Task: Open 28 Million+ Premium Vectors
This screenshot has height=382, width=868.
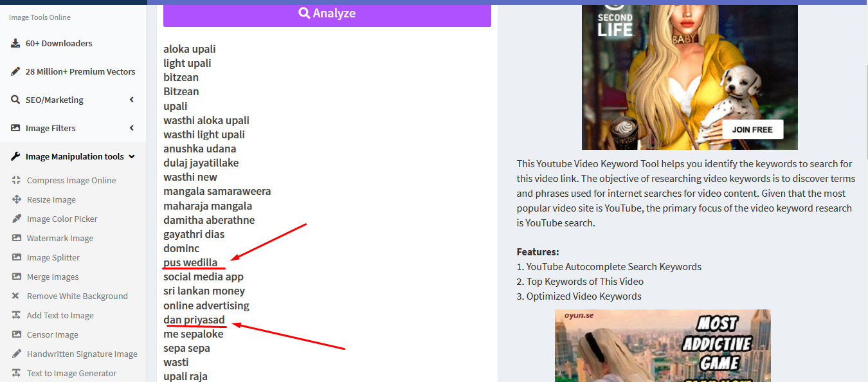Action: pyautogui.click(x=73, y=71)
